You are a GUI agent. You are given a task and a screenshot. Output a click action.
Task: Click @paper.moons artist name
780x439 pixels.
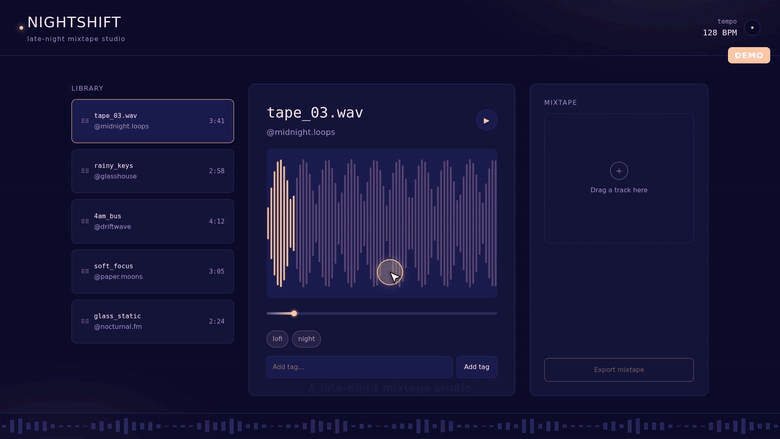[x=118, y=277]
